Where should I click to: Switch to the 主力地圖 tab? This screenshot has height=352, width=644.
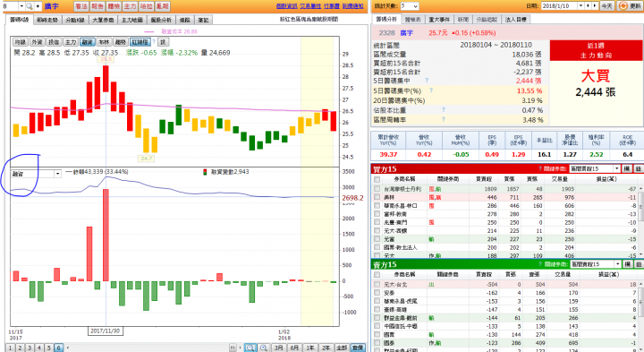pos(131,20)
